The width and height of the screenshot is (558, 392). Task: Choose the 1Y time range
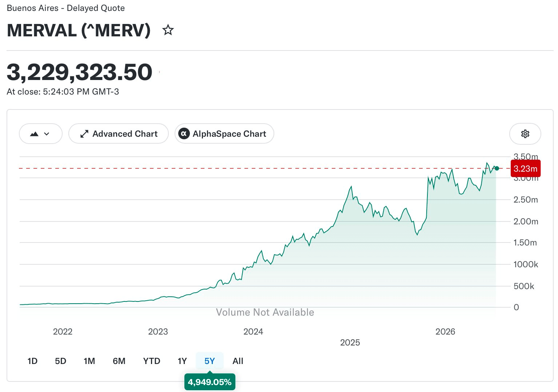pos(182,361)
